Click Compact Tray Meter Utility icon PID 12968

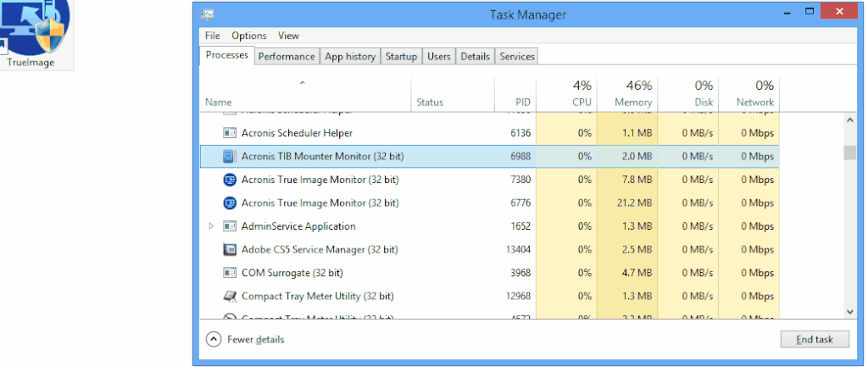click(x=229, y=296)
